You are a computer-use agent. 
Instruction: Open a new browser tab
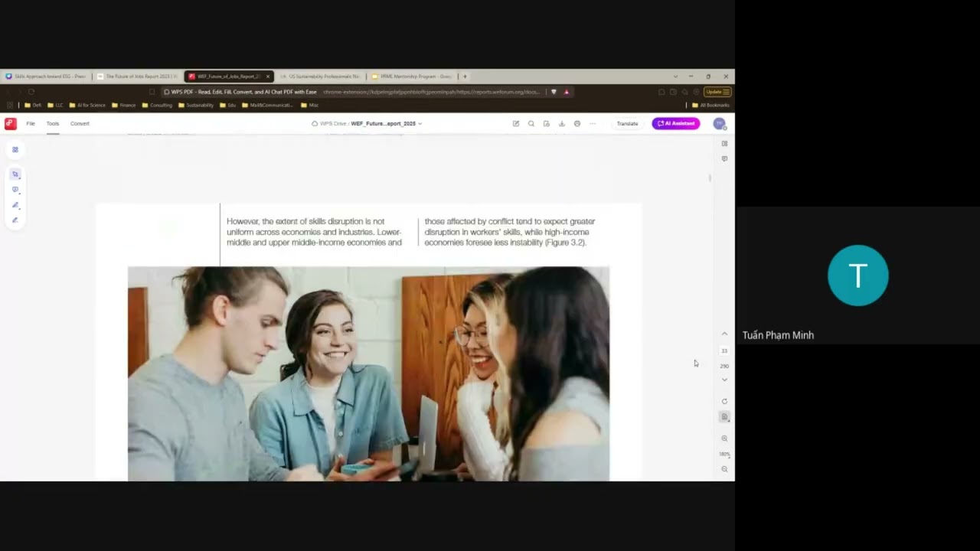click(x=465, y=77)
